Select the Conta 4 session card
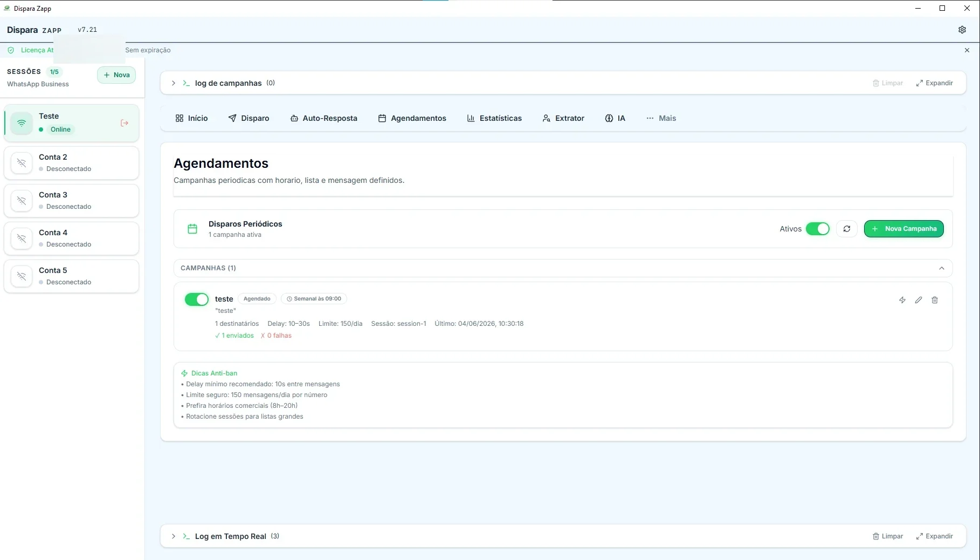Screen dimensions: 980x560 click(x=71, y=238)
